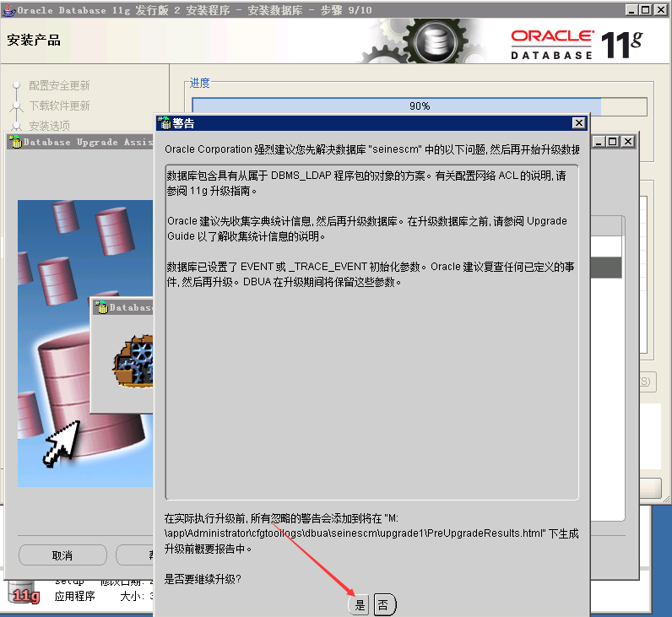
Task: Click the 否 (No) button in warning dialog
Action: [384, 604]
